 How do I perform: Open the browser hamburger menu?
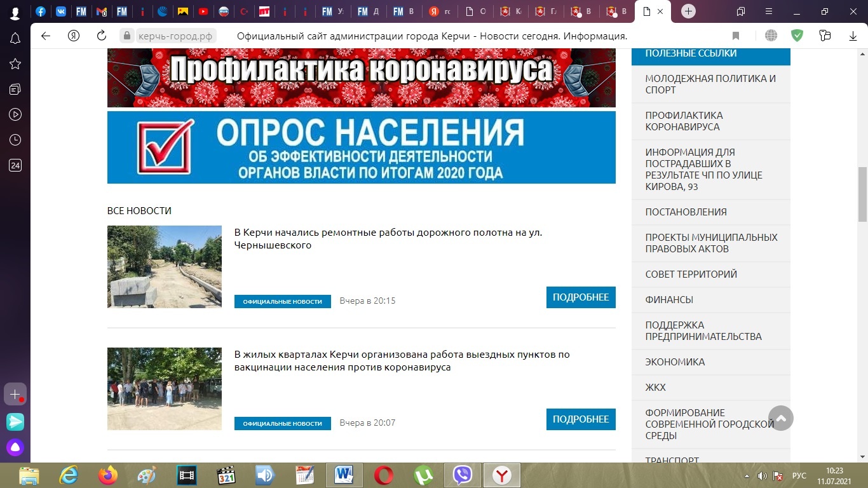[x=769, y=11]
